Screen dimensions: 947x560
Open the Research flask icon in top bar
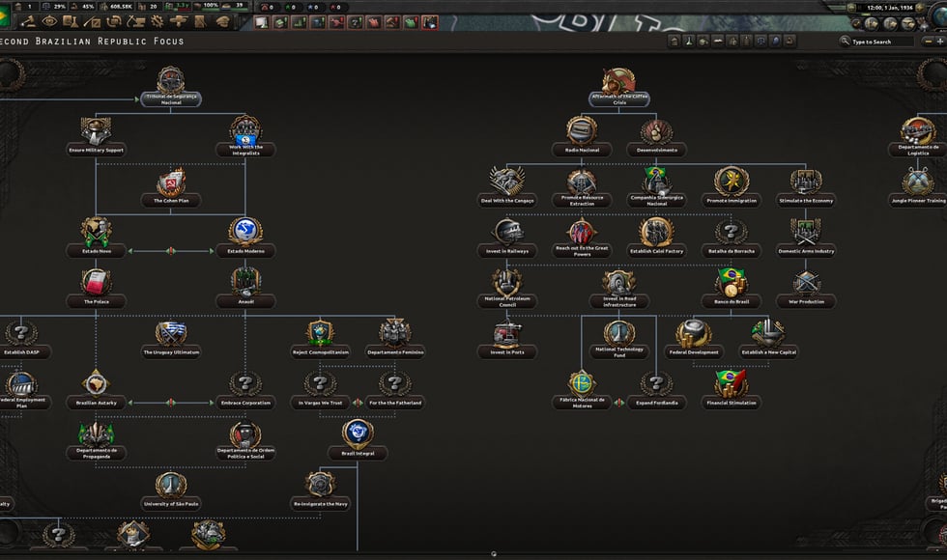click(x=70, y=21)
